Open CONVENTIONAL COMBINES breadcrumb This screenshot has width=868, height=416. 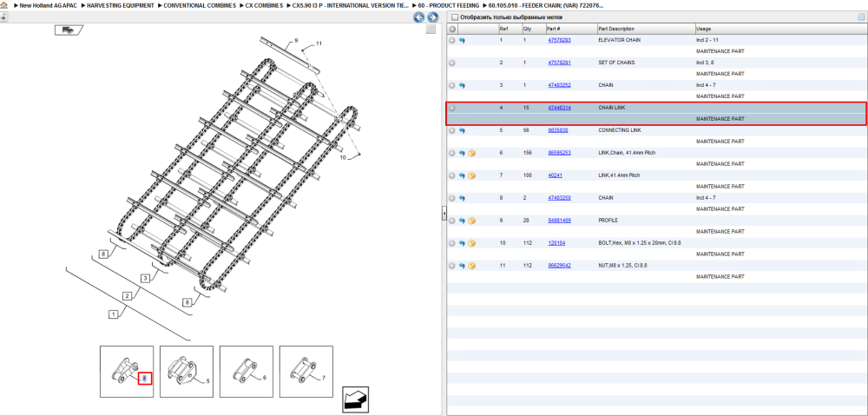pos(200,5)
